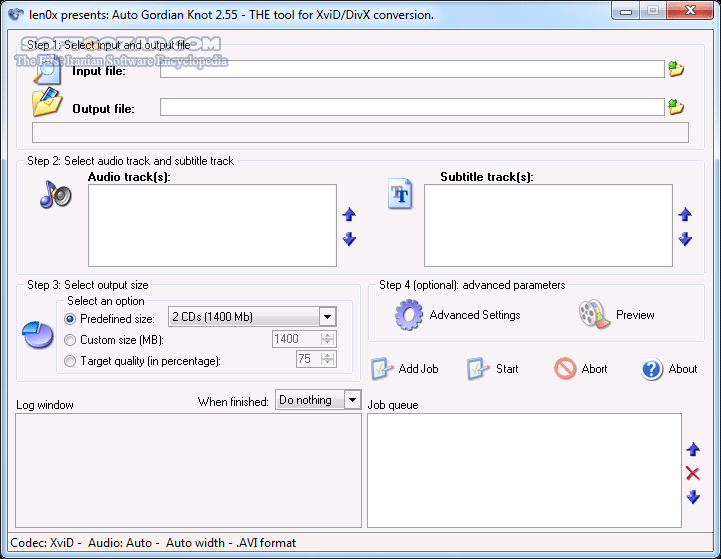Image resolution: width=721 pixels, height=559 pixels.
Task: Select the Predefined size radio option
Action: [x=70, y=318]
